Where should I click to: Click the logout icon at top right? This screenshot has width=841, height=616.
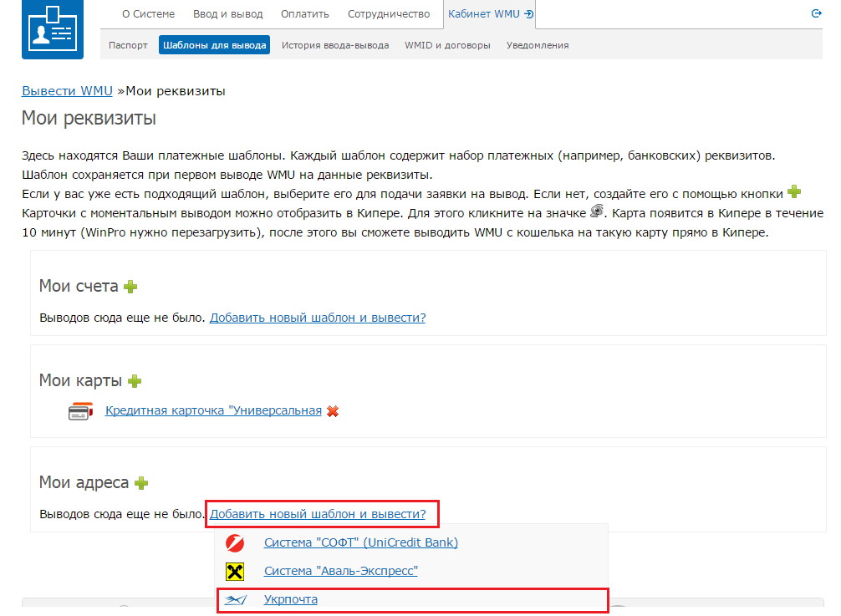click(816, 14)
